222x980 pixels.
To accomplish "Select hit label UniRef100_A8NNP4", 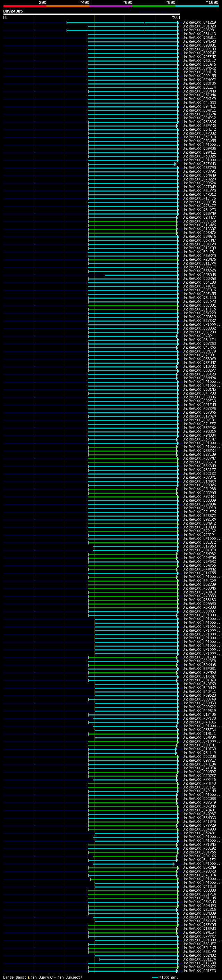I will tap(199, 378).
